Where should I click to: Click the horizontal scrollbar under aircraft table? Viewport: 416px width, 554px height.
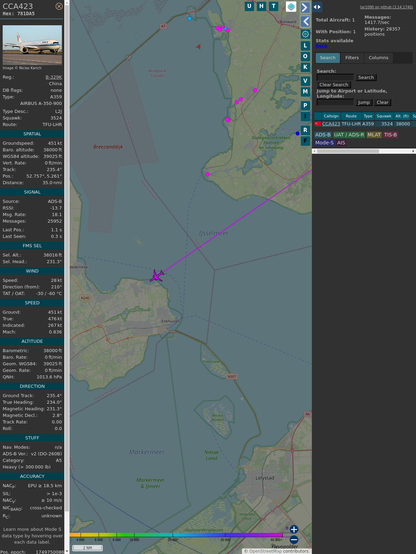pos(364,151)
